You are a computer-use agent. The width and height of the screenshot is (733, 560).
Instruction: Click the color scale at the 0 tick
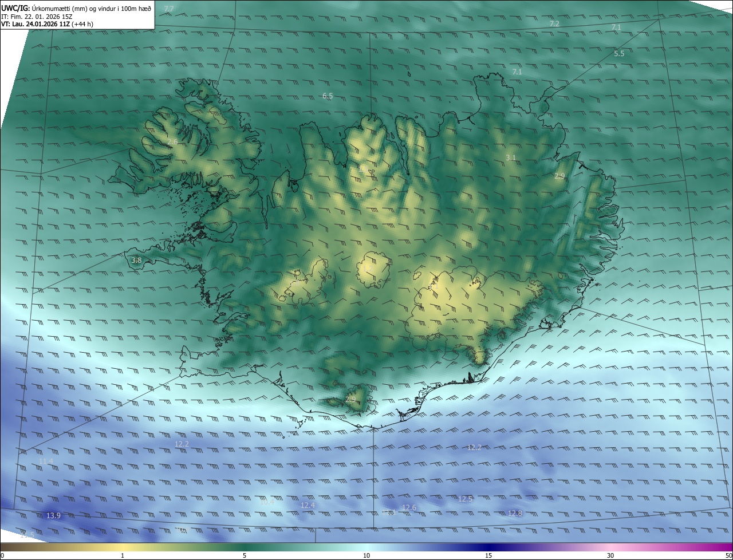2,555
